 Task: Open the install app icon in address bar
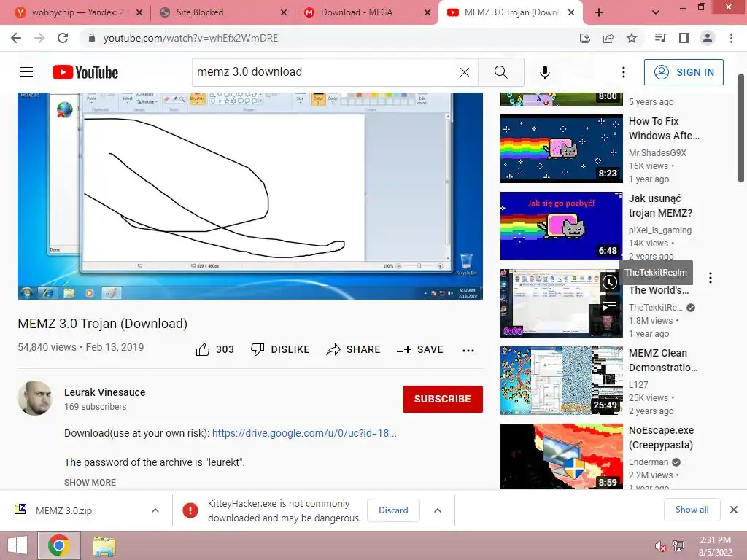(584, 38)
